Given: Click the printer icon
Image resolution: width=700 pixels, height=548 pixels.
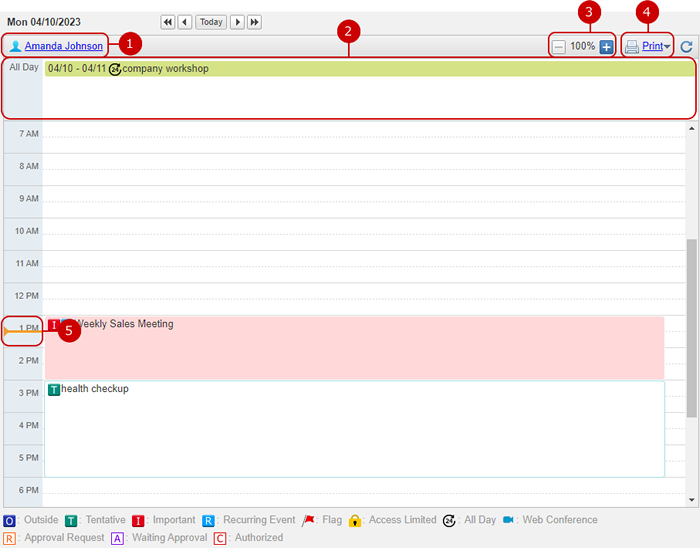Looking at the screenshot, I should tap(632, 46).
